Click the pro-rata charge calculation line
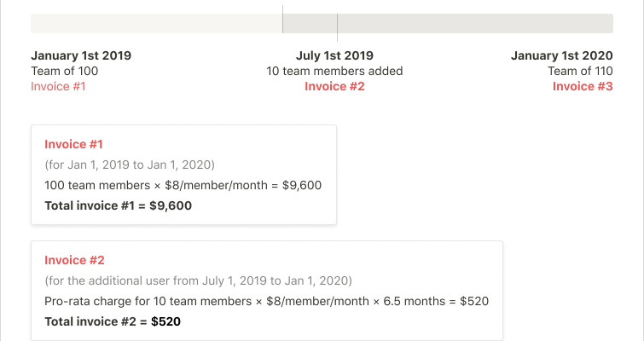Viewport: 644px width, 341px height. coord(266,301)
